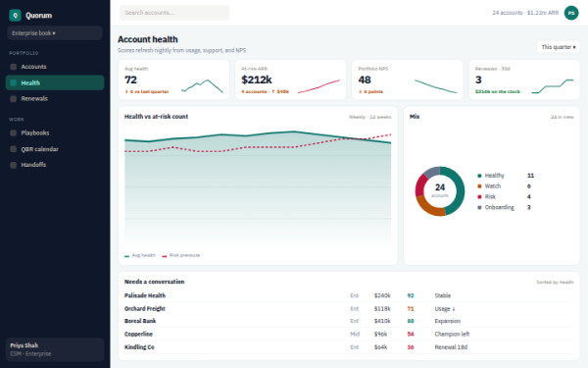
Task: Click Orchard Freight's 'Usage ↓' note
Action: tap(445, 309)
